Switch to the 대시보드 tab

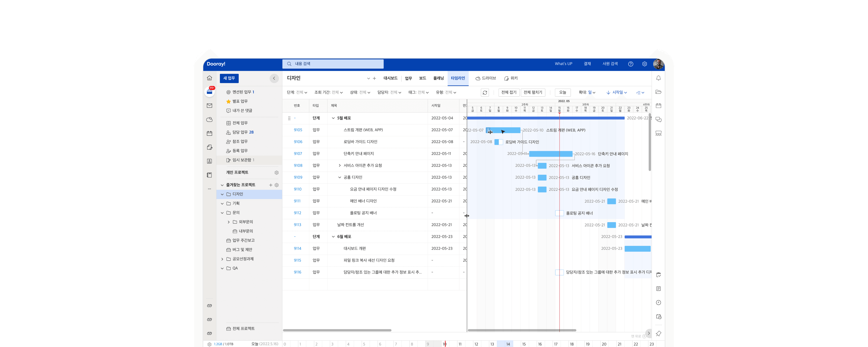click(x=390, y=78)
